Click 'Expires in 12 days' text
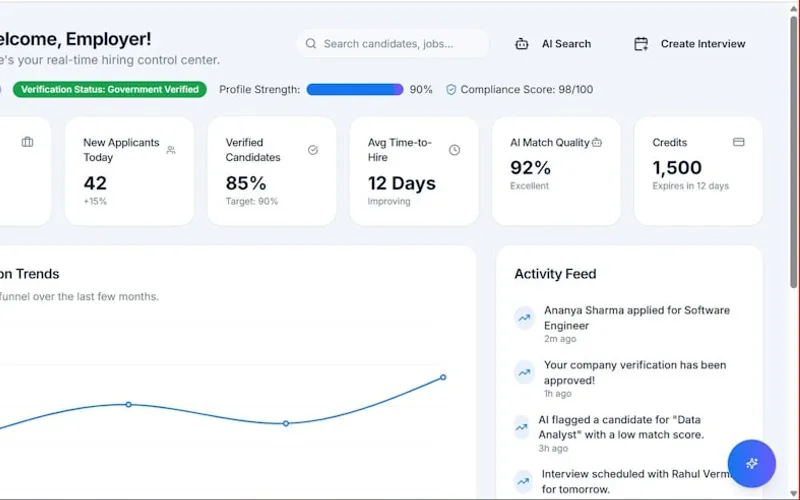800x500 pixels. [x=690, y=186]
